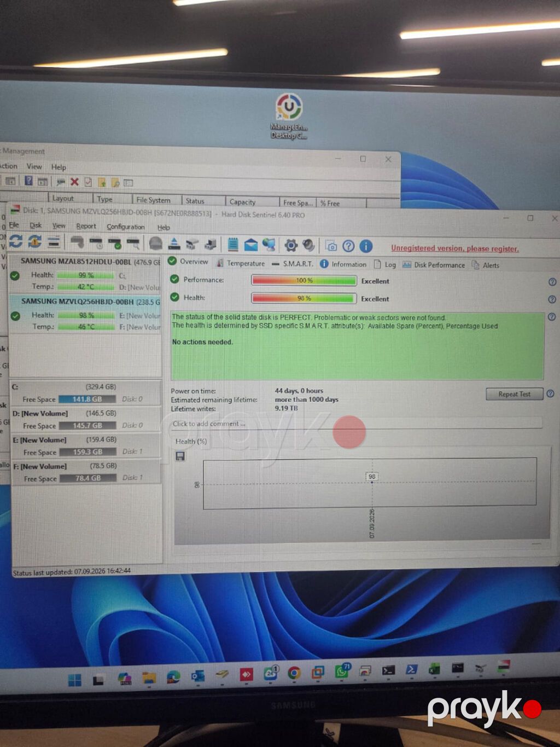Open WhatsApp from the taskbar
The height and width of the screenshot is (747, 560).
coord(342,670)
